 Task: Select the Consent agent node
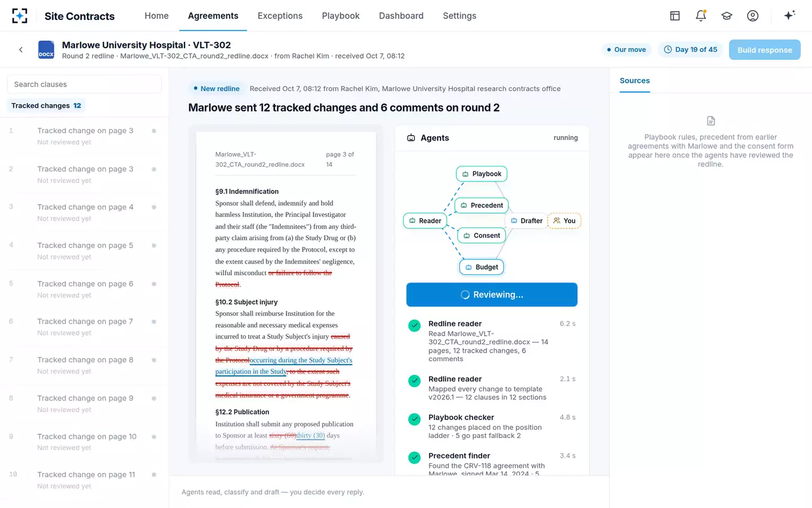[482, 235]
